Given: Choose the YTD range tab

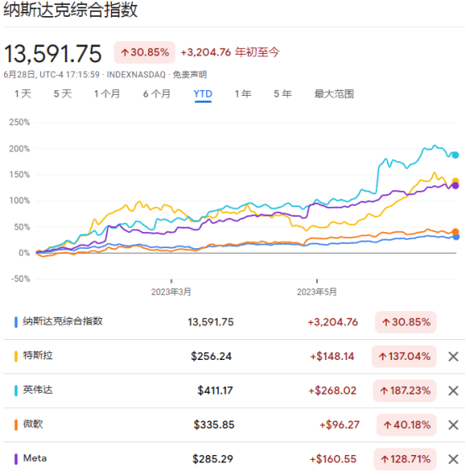Looking at the screenshot, I should click(x=203, y=94).
